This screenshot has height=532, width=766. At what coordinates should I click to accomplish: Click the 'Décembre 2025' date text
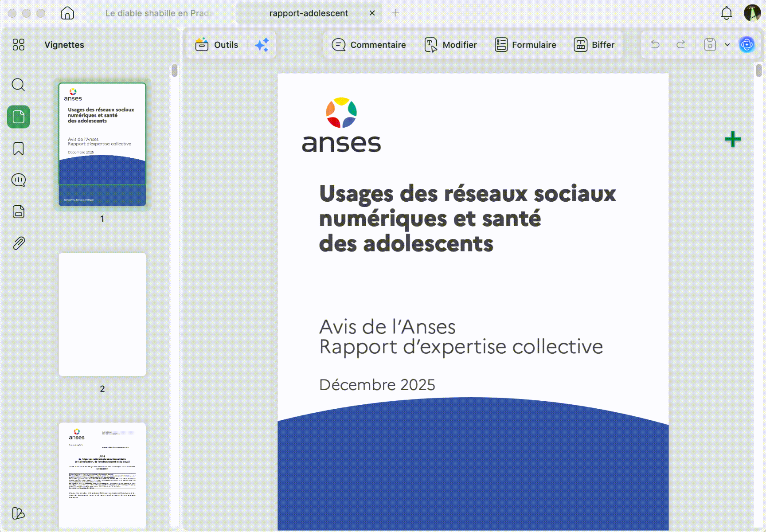(377, 385)
